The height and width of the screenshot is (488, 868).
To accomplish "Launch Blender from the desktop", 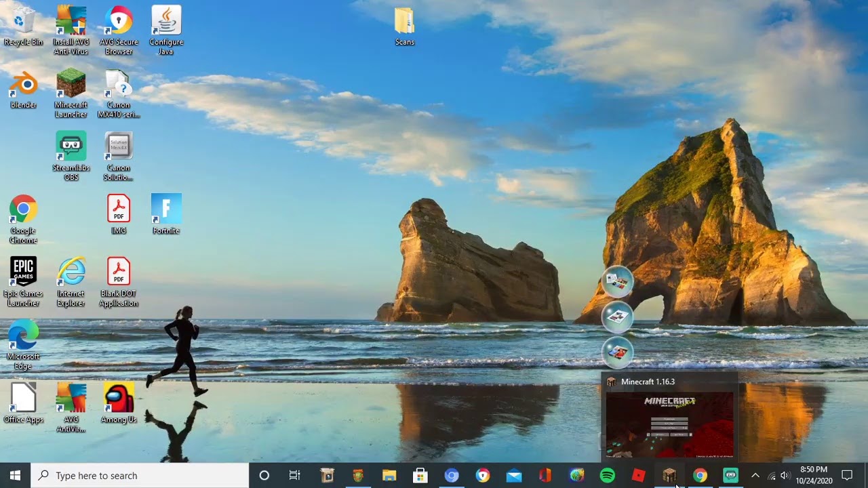I will coord(23,89).
